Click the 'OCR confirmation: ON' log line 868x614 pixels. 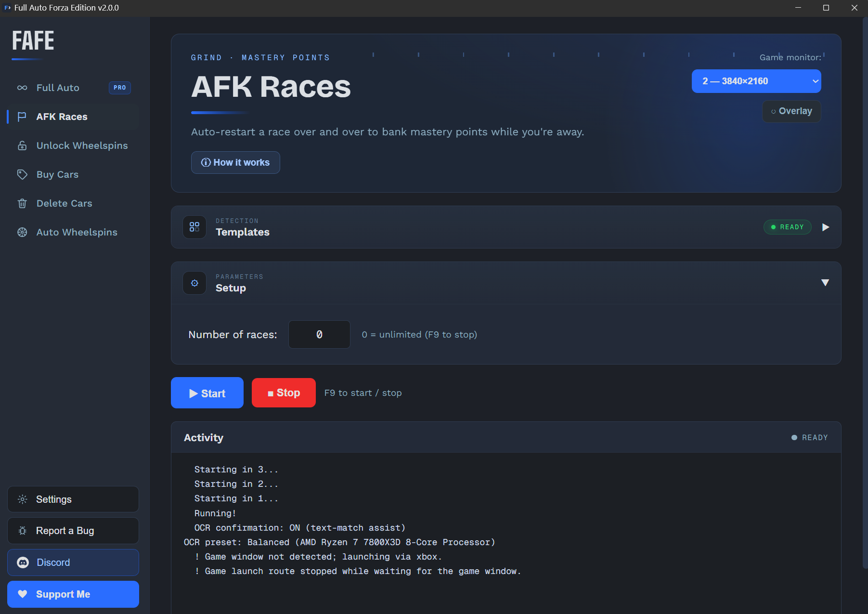[300, 528]
